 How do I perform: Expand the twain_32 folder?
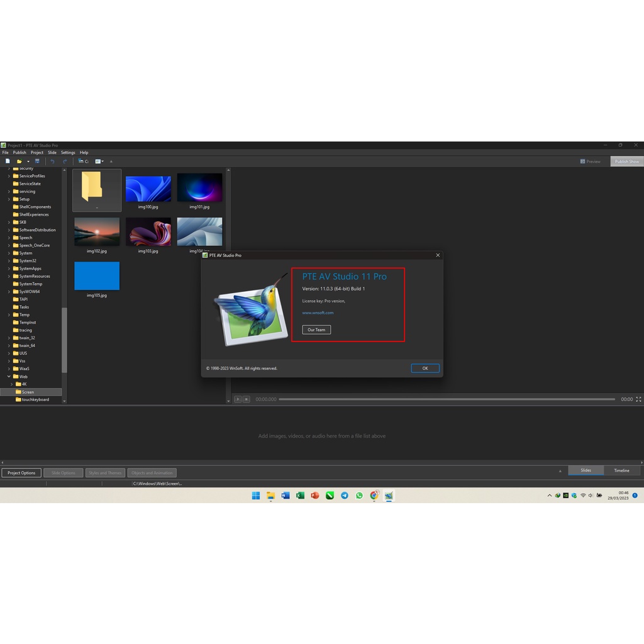click(x=9, y=338)
